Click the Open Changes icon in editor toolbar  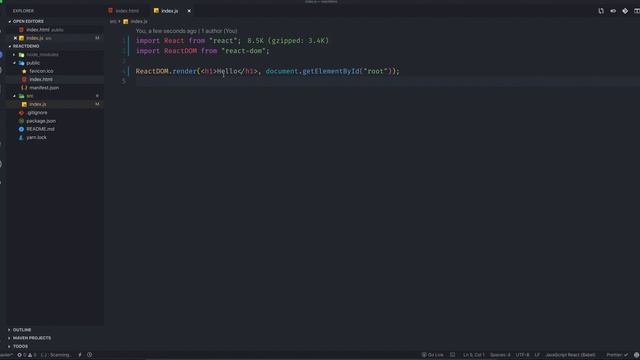(601, 11)
